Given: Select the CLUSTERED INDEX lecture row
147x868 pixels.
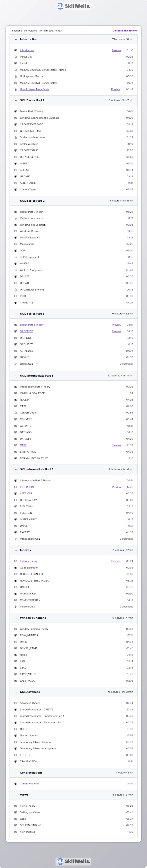Looking at the screenshot, I should point(73,574).
